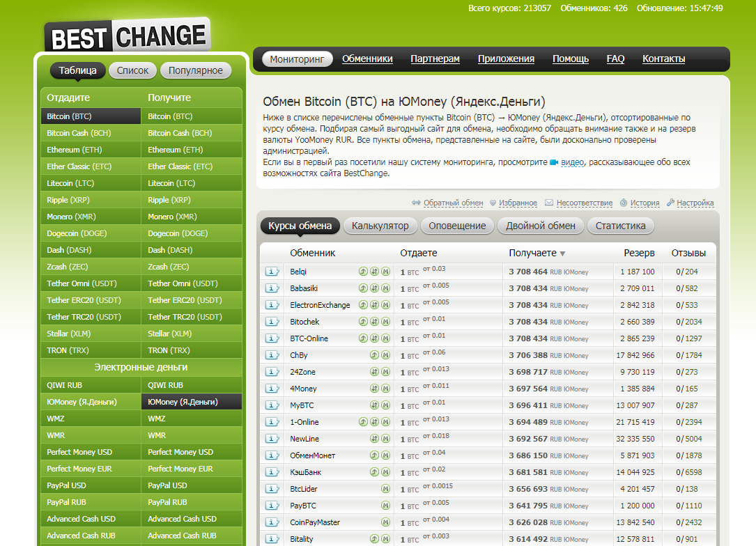Choose QIWI RUB in Получите column
756x546 pixels.
point(192,385)
